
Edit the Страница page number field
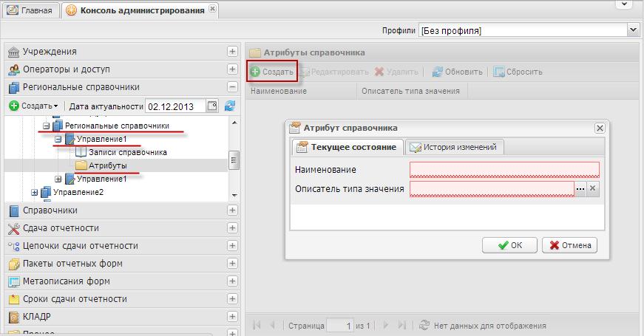point(340,326)
